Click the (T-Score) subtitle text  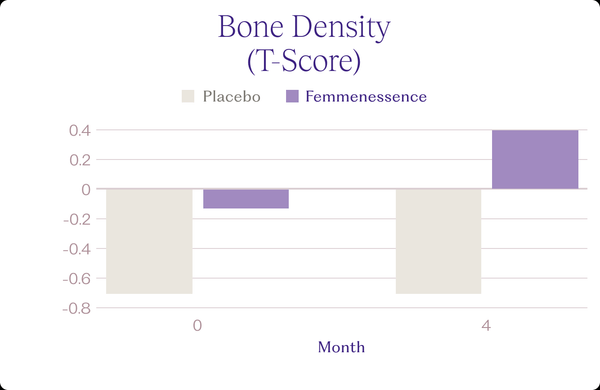304,61
